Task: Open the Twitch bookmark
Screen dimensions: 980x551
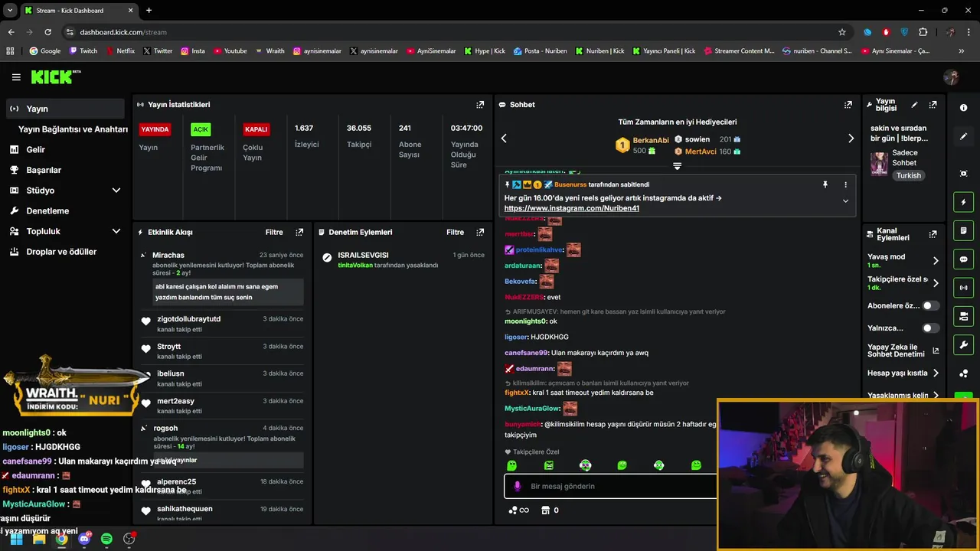Action: pyautogui.click(x=83, y=51)
